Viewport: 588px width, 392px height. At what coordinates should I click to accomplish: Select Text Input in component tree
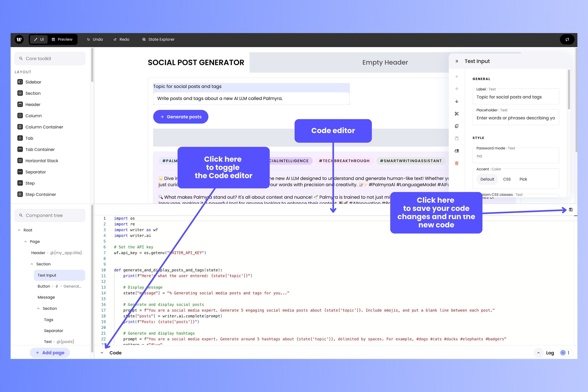coord(59,275)
